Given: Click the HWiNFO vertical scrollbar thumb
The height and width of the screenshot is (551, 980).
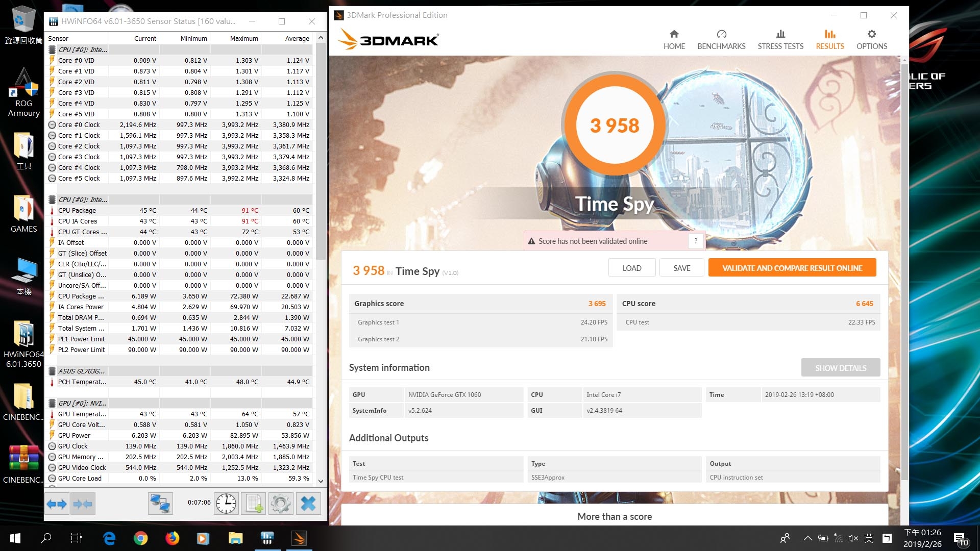Looking at the screenshot, I should [x=321, y=151].
